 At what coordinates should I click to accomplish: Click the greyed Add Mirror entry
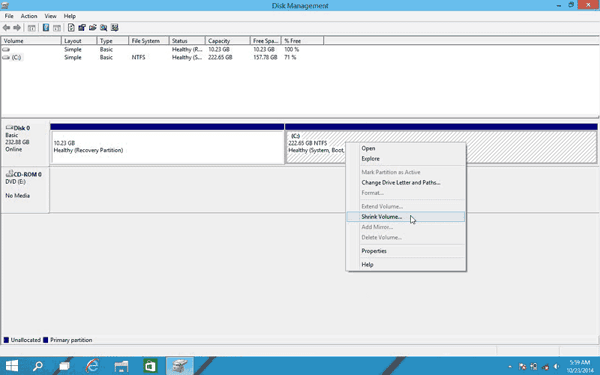pyautogui.click(x=406, y=227)
